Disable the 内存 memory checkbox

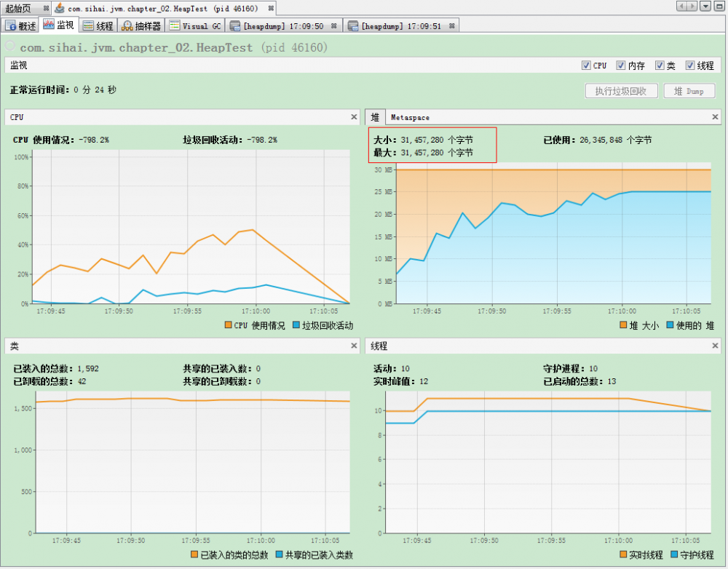(x=620, y=65)
